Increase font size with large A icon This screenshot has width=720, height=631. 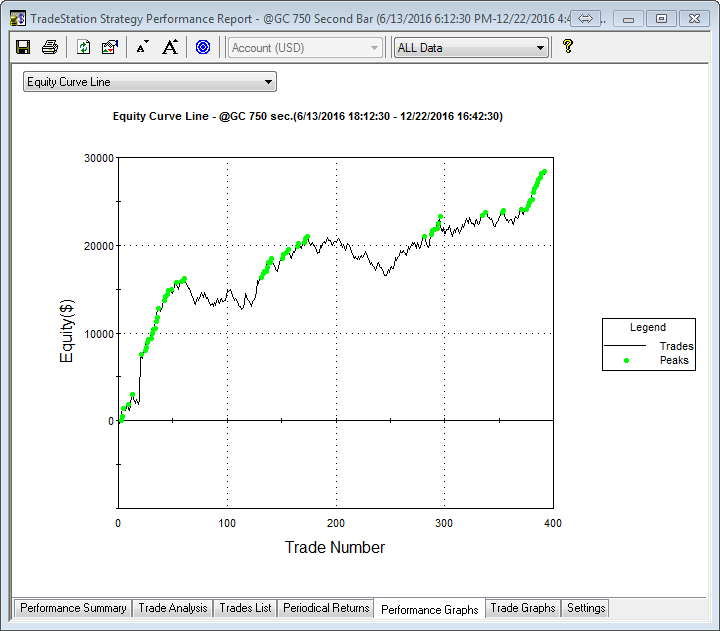pos(170,47)
